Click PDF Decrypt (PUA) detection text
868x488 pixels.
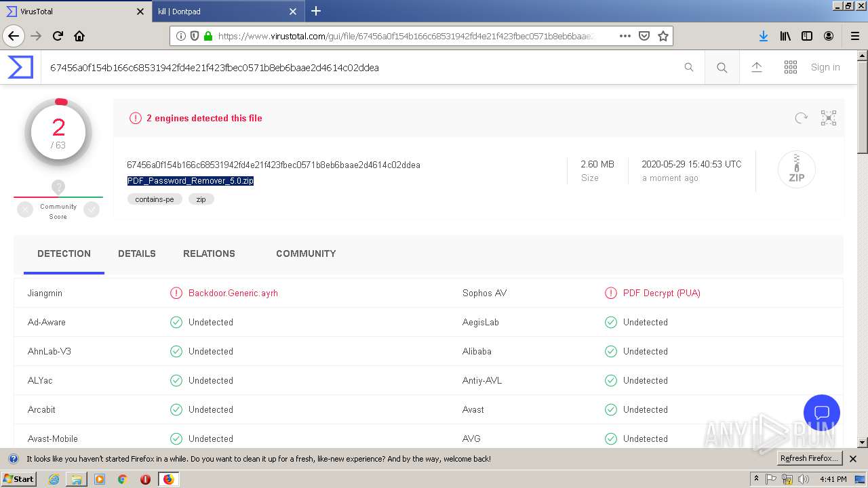[x=662, y=293]
